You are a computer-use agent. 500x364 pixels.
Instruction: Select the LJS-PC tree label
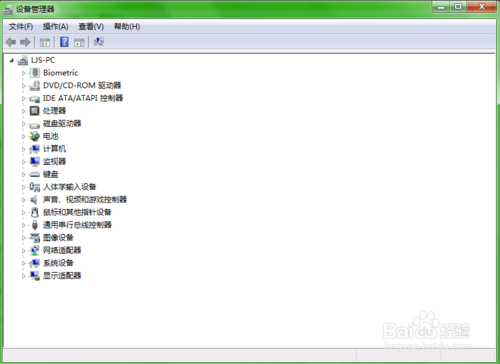(x=43, y=60)
